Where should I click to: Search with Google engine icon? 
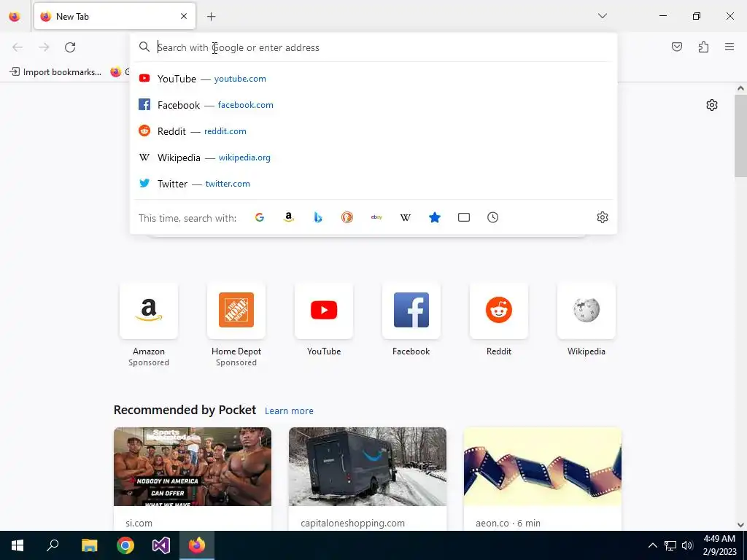click(x=260, y=217)
